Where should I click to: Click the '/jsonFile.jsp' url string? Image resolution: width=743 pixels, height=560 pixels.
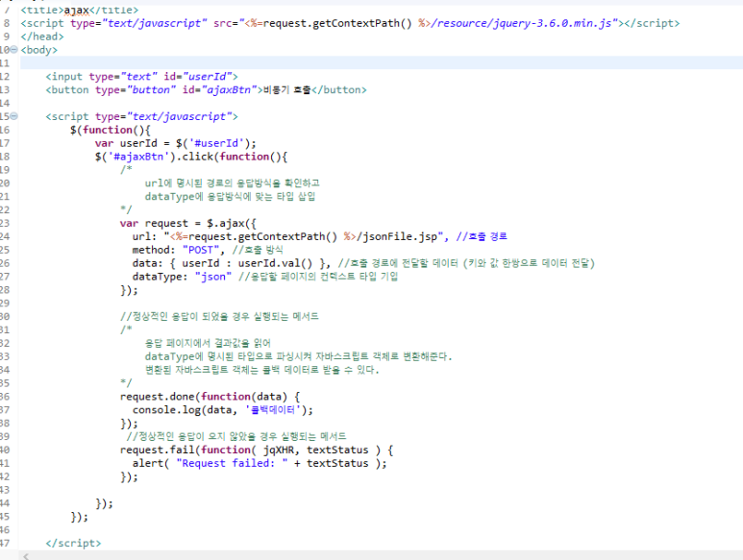pyautogui.click(x=400, y=236)
